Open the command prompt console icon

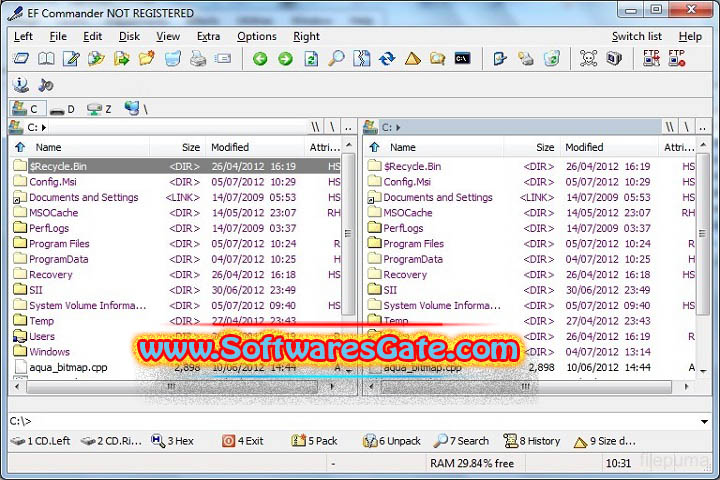point(462,58)
